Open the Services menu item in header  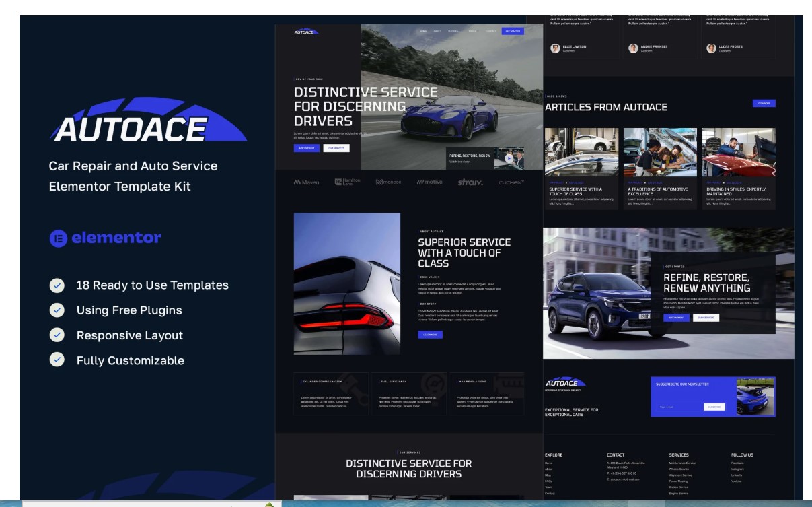[x=454, y=31]
